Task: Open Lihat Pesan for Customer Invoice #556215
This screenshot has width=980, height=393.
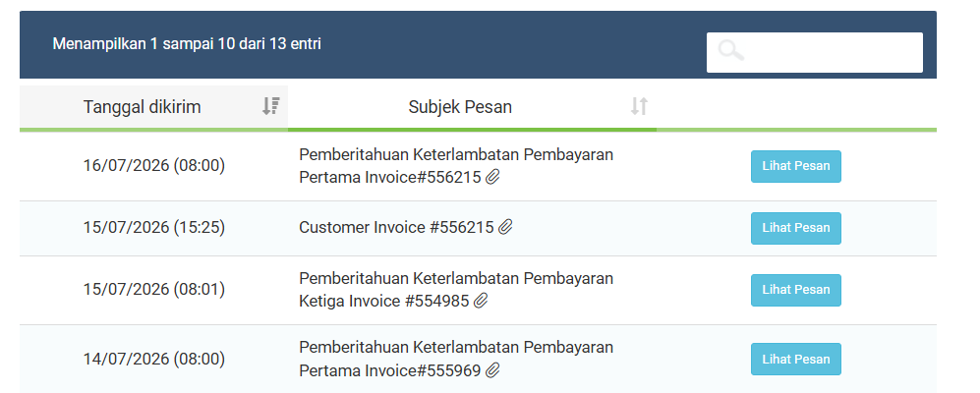Action: [795, 228]
